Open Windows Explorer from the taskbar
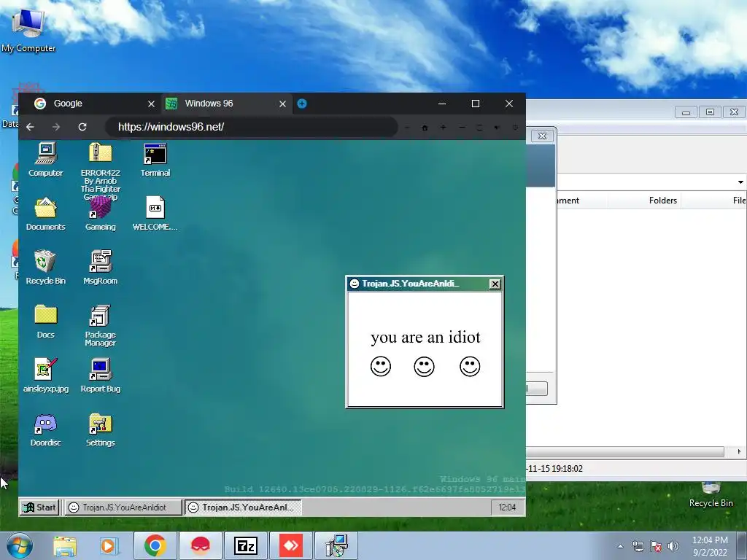Screen dimensions: 747x560 [x=65, y=545]
